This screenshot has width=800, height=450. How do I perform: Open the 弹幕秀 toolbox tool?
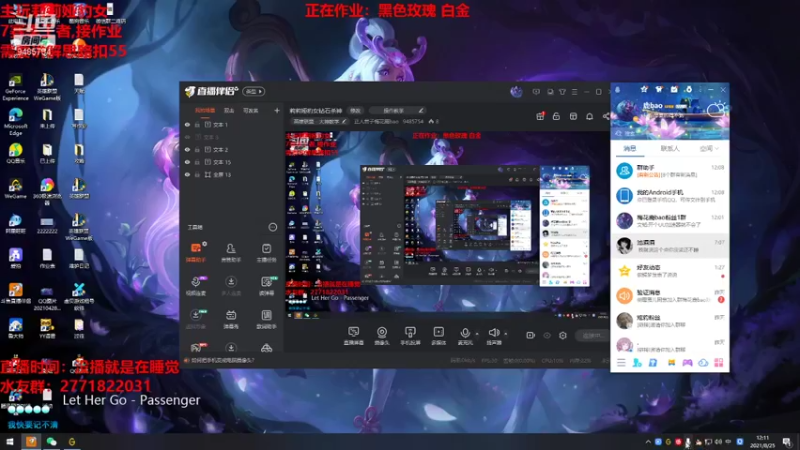231,319
